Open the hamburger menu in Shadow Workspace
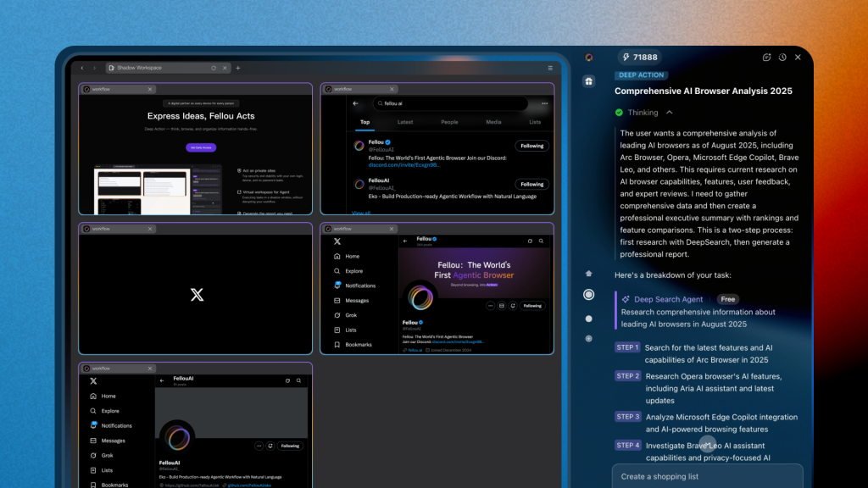Image resolution: width=868 pixels, height=488 pixels. 552,68
